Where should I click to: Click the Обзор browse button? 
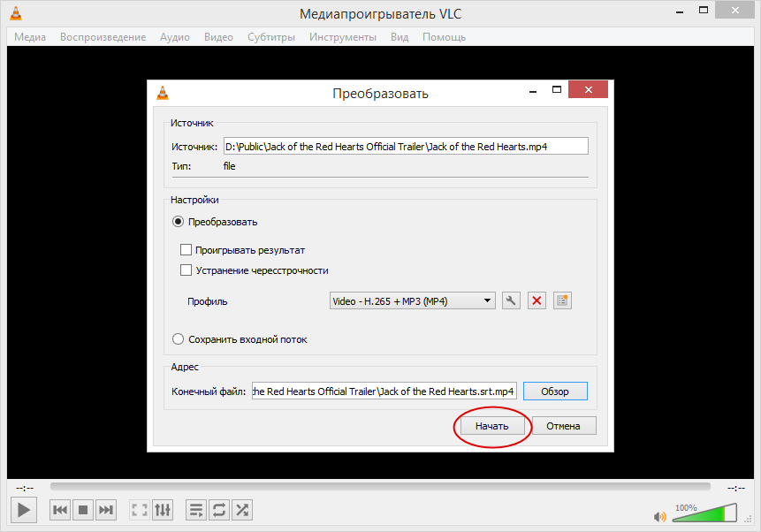point(555,391)
